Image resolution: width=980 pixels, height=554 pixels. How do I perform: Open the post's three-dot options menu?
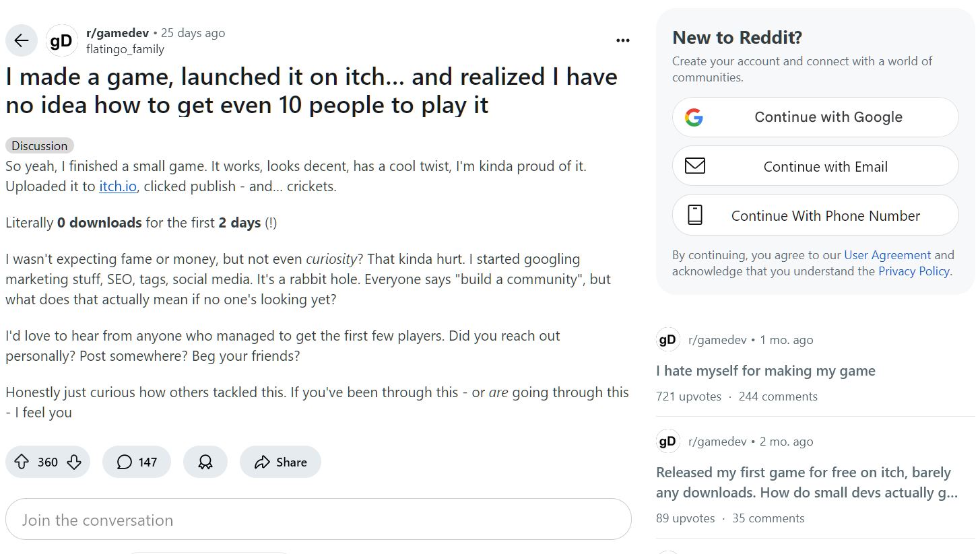(x=623, y=40)
